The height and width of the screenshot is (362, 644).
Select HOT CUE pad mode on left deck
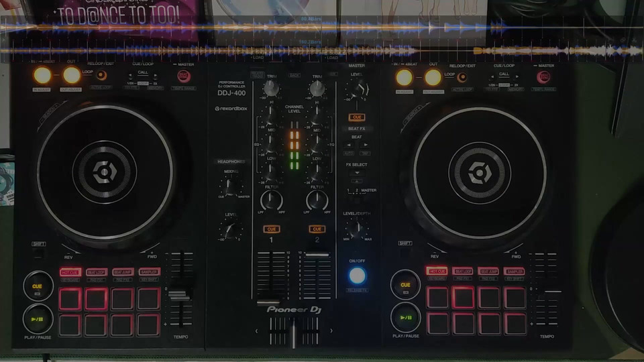[70, 272]
